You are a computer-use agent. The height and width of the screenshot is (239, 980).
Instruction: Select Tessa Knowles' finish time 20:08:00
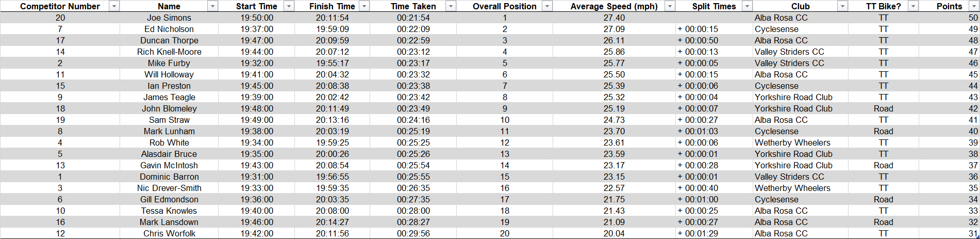[332, 211]
